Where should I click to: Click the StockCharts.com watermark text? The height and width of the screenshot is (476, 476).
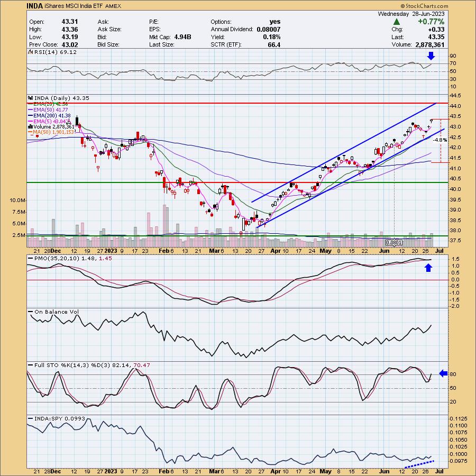[x=424, y=6]
